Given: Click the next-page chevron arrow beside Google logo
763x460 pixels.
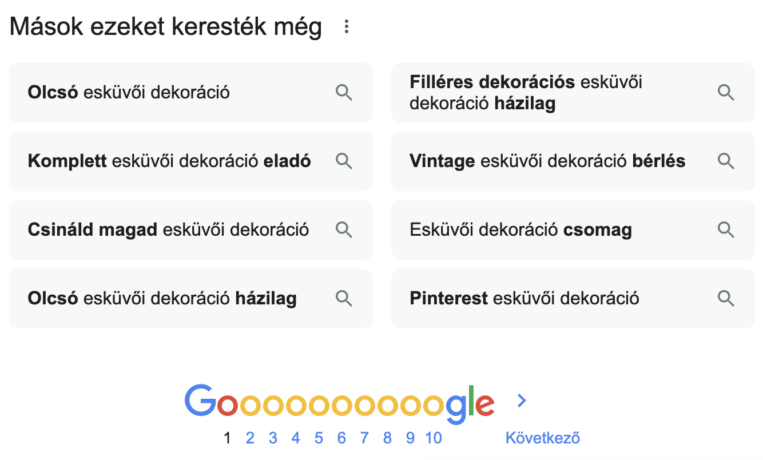Looking at the screenshot, I should [x=521, y=401].
